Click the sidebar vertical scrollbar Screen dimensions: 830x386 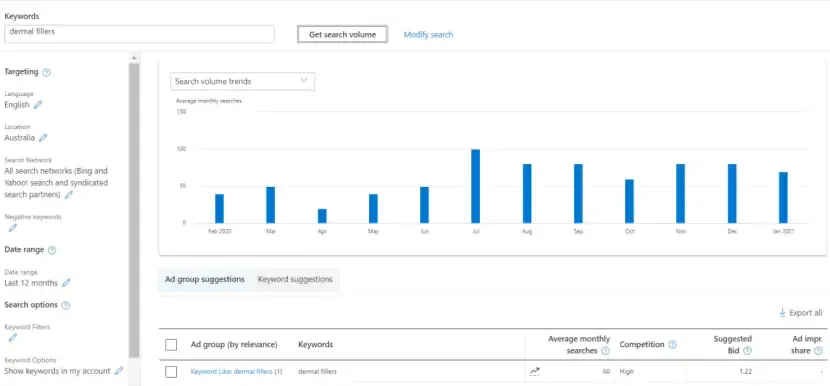(x=134, y=209)
